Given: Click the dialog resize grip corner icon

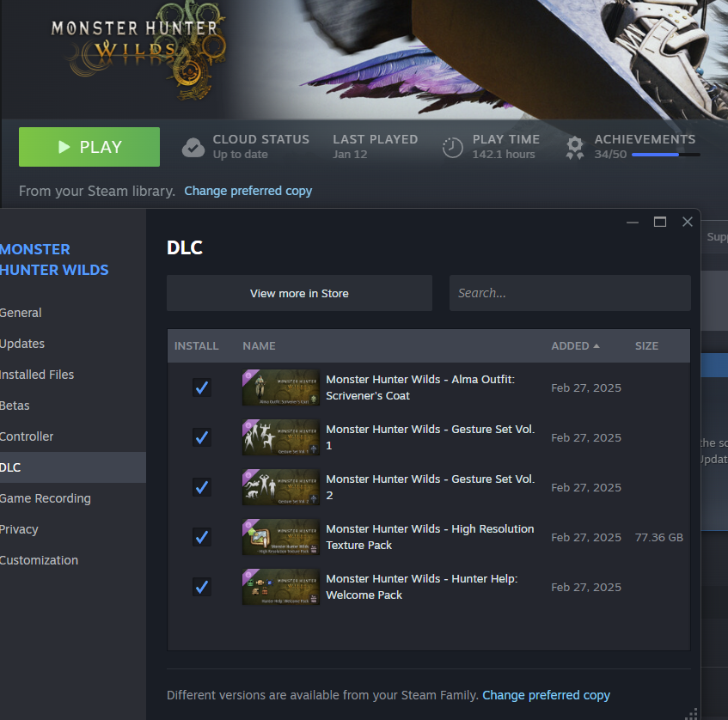Looking at the screenshot, I should pyautogui.click(x=691, y=714).
